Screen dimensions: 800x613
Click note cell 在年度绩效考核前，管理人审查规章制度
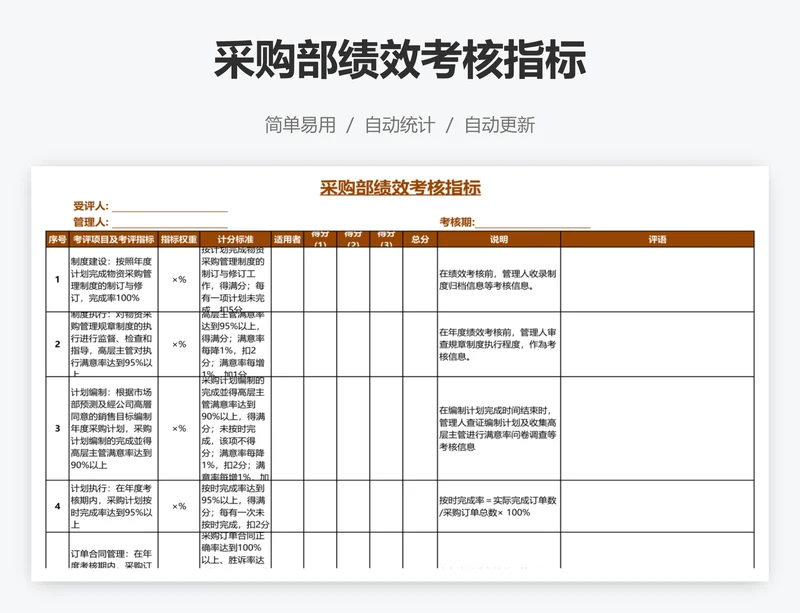(x=499, y=344)
